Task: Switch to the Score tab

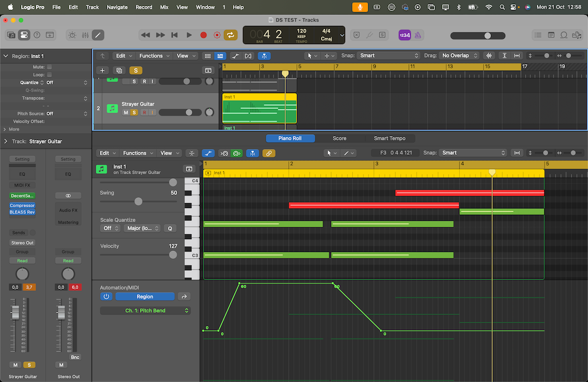Action: 339,138
